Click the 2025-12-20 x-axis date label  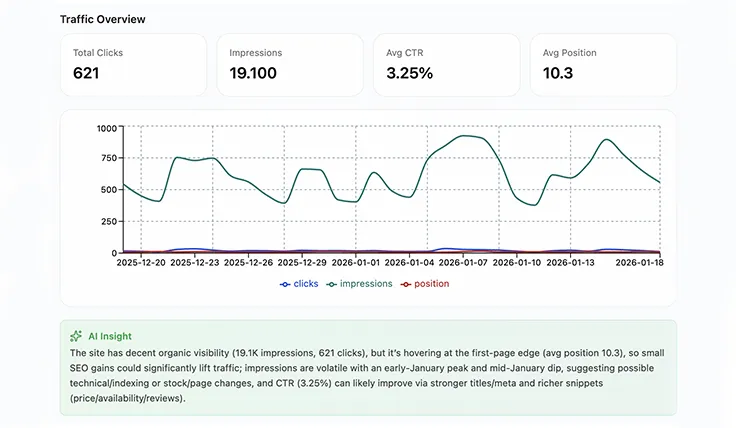point(141,263)
